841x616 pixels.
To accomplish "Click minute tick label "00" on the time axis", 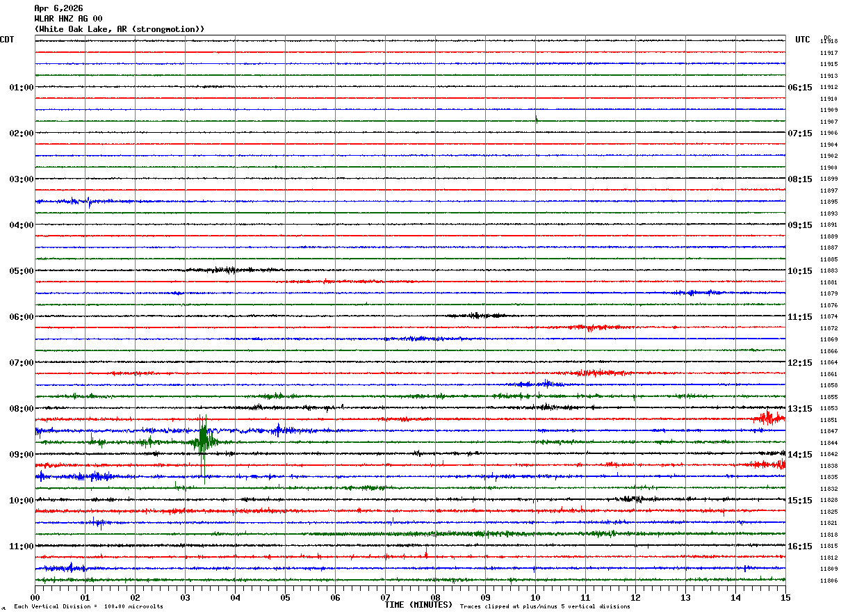I will point(35,598).
